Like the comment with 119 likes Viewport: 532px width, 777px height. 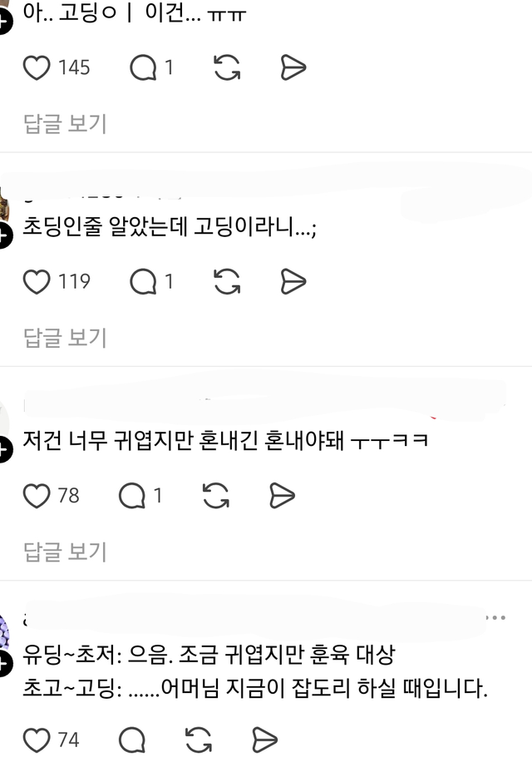37,282
